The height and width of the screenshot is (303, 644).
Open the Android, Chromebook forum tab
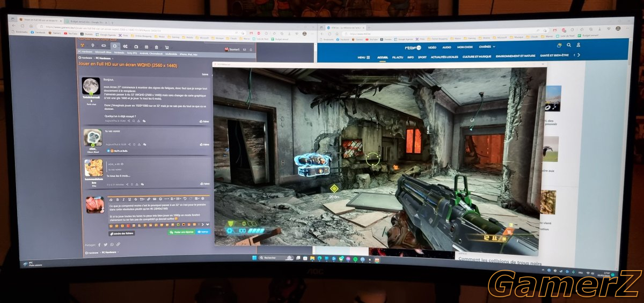point(151,54)
